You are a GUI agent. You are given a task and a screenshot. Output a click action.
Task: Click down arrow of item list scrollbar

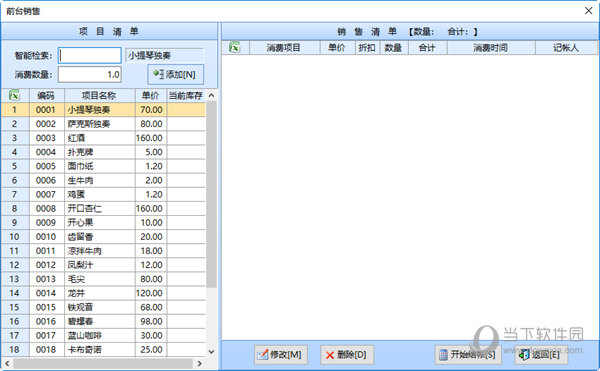tap(211, 351)
